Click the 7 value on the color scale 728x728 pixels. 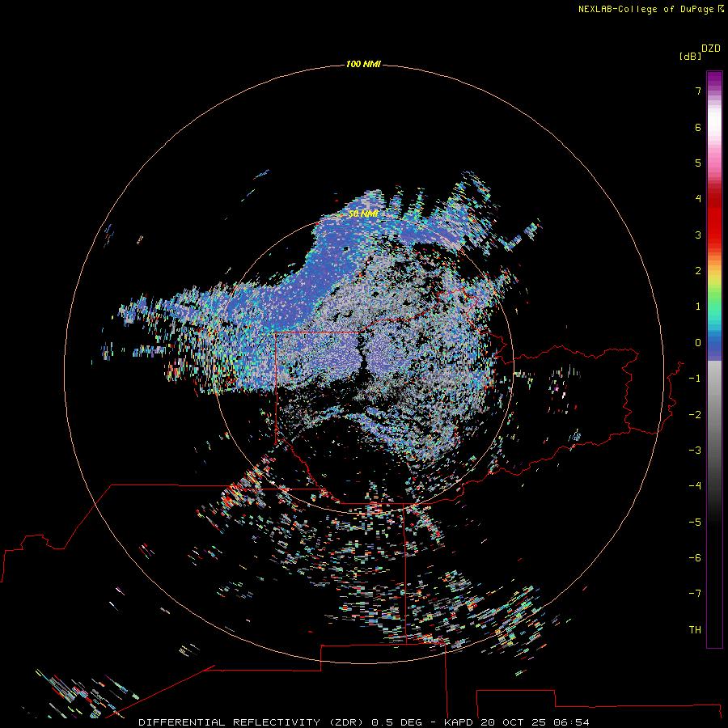(698, 91)
